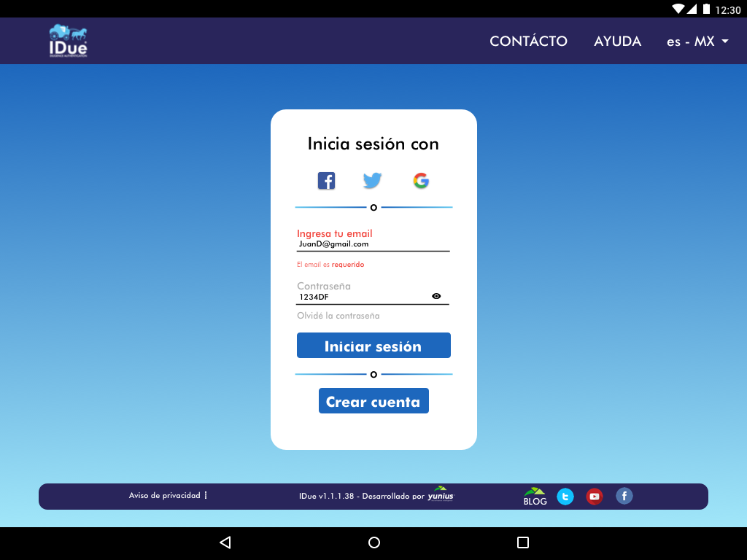Screen dimensions: 747x560
Task: Open the Twitter icon in footer
Action: click(x=565, y=497)
